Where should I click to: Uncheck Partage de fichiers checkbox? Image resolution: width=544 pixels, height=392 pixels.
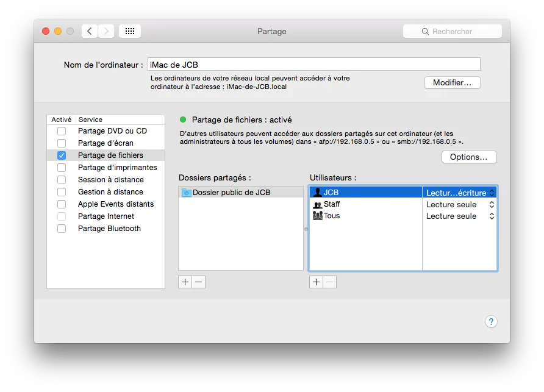(x=62, y=155)
